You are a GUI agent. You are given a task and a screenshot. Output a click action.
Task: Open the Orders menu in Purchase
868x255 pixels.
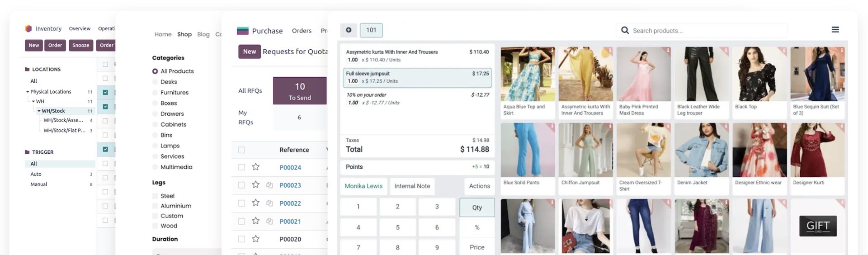pos(302,31)
